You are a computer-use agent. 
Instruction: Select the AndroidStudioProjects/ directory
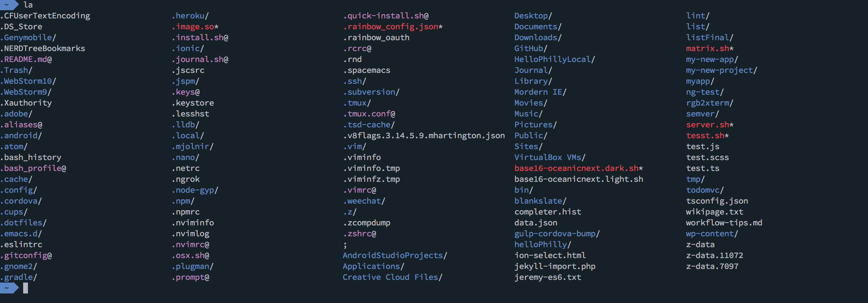tap(394, 255)
